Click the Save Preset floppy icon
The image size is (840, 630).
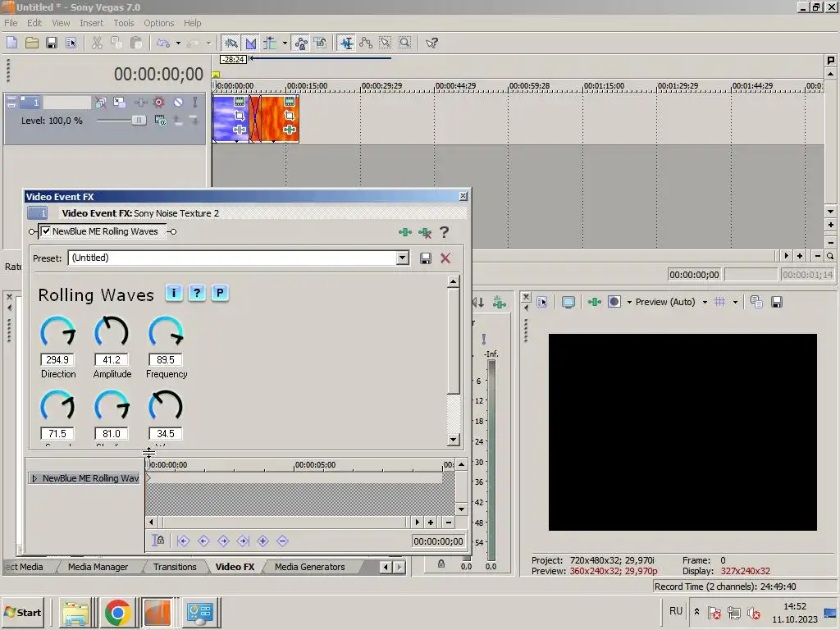click(x=426, y=258)
